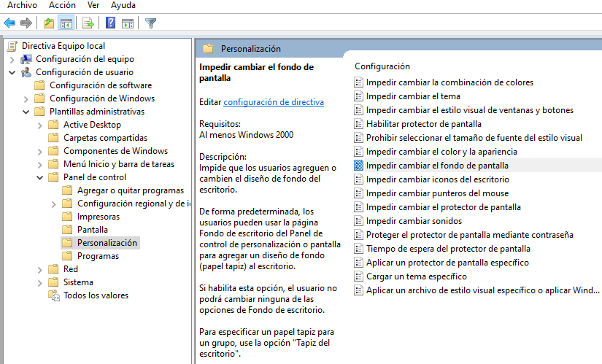Open the Ayuda menu
The image size is (602, 364).
[123, 5]
